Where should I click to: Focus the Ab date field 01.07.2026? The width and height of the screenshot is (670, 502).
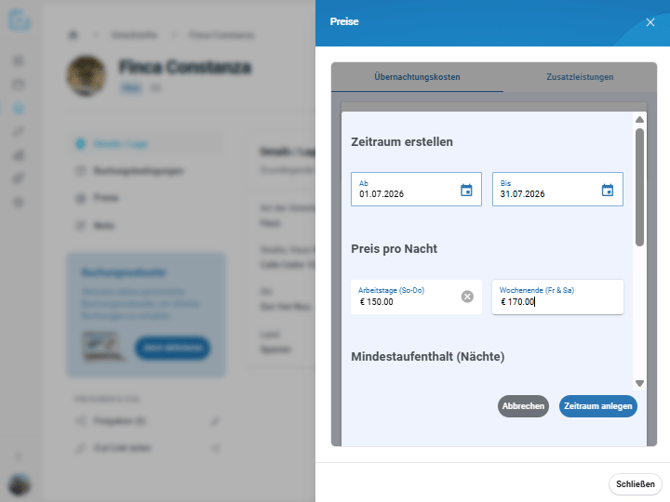416,189
